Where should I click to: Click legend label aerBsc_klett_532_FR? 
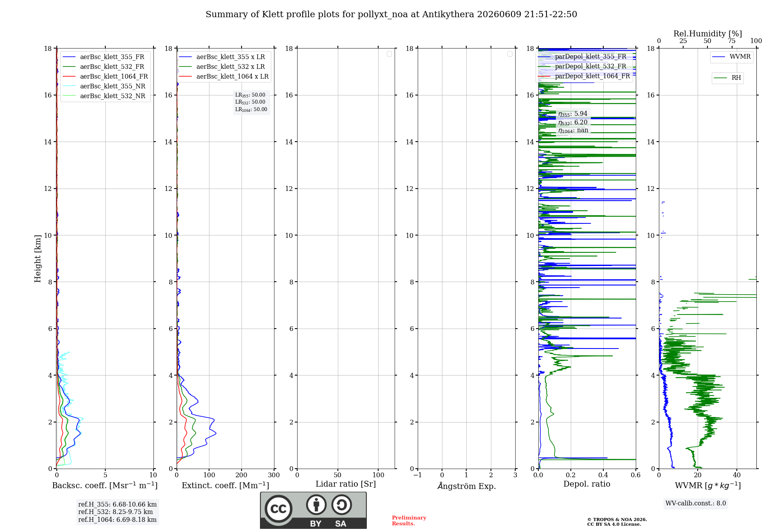point(112,67)
